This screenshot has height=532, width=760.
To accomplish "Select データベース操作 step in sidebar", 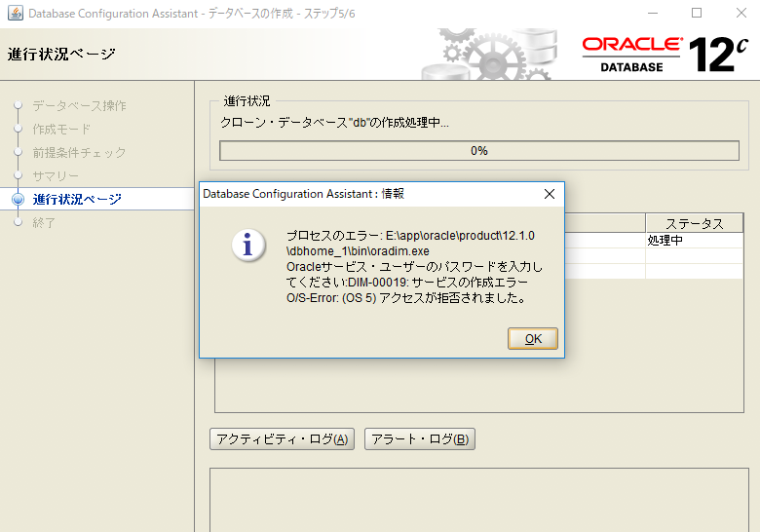I will point(79,105).
